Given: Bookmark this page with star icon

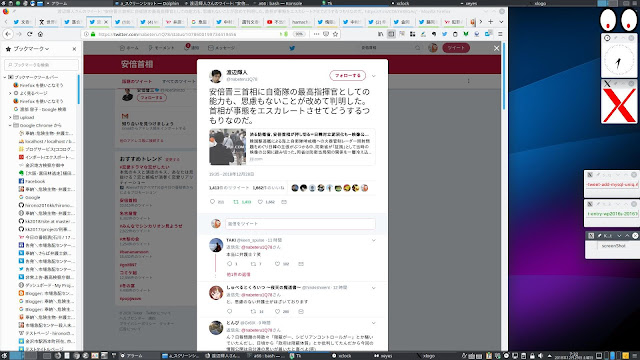Looking at the screenshot, I should 335,34.
